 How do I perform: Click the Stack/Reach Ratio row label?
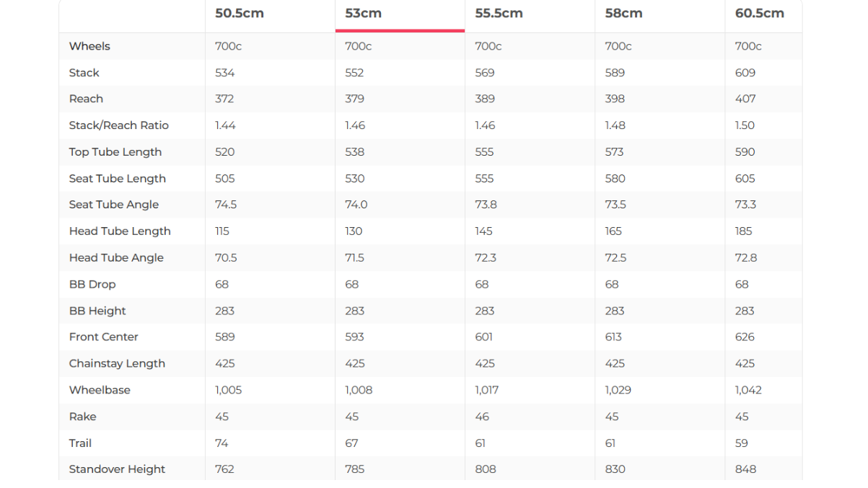pyautogui.click(x=118, y=125)
